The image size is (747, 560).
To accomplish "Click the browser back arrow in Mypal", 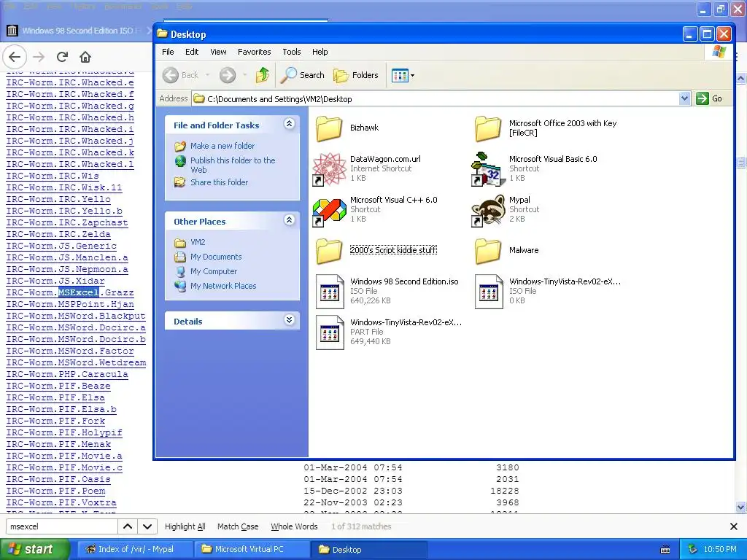I will pyautogui.click(x=15, y=57).
